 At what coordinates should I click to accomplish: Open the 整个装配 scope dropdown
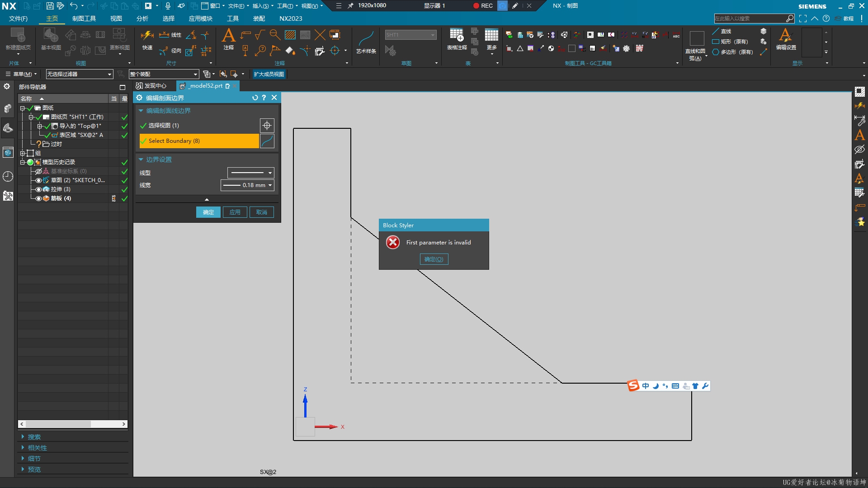(x=164, y=74)
